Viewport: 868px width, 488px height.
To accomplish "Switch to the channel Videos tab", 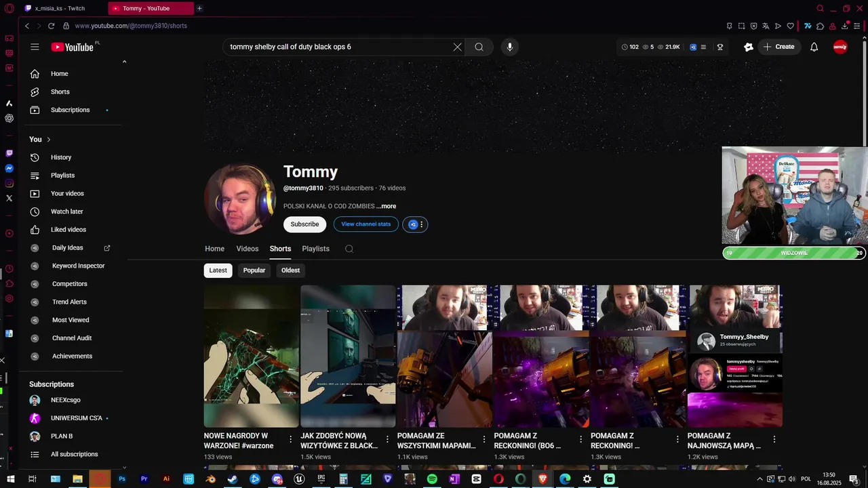I will click(248, 249).
